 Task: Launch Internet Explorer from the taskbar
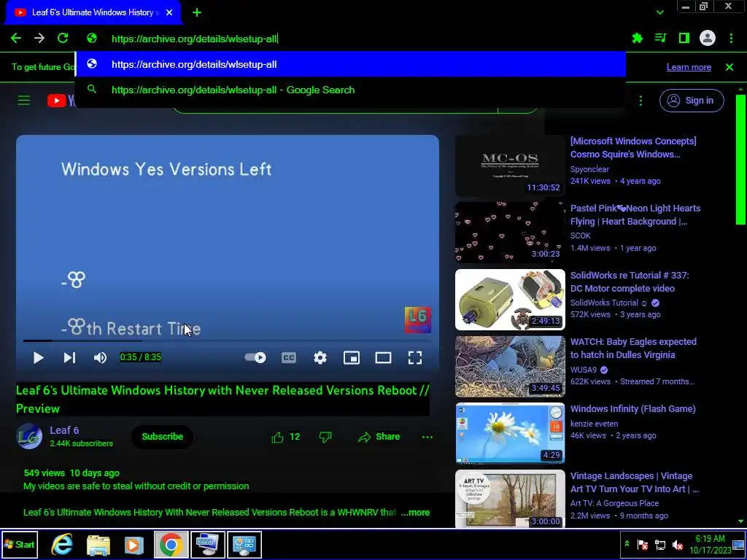pyautogui.click(x=62, y=544)
